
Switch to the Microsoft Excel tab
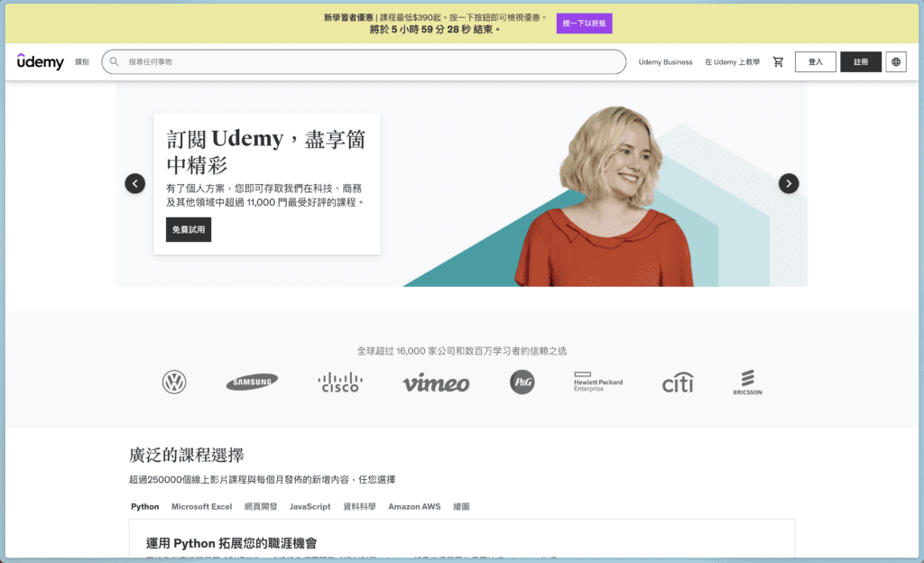(x=200, y=506)
